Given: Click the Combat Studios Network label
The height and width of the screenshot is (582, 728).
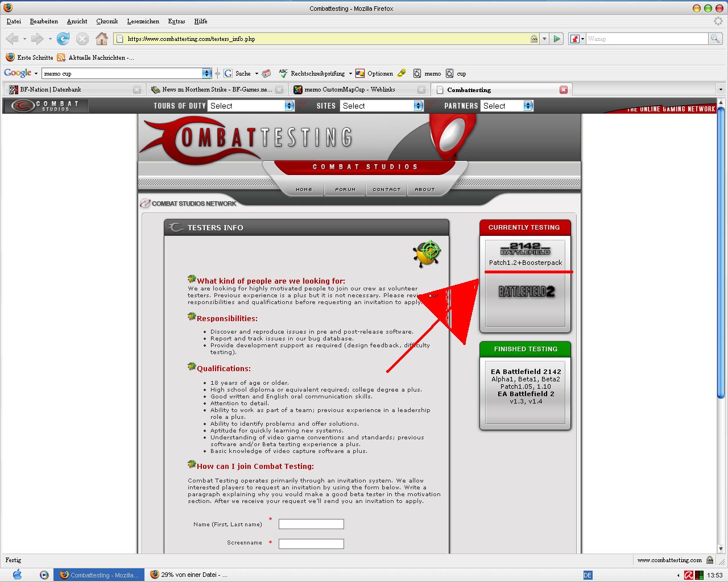Looking at the screenshot, I should click(188, 203).
